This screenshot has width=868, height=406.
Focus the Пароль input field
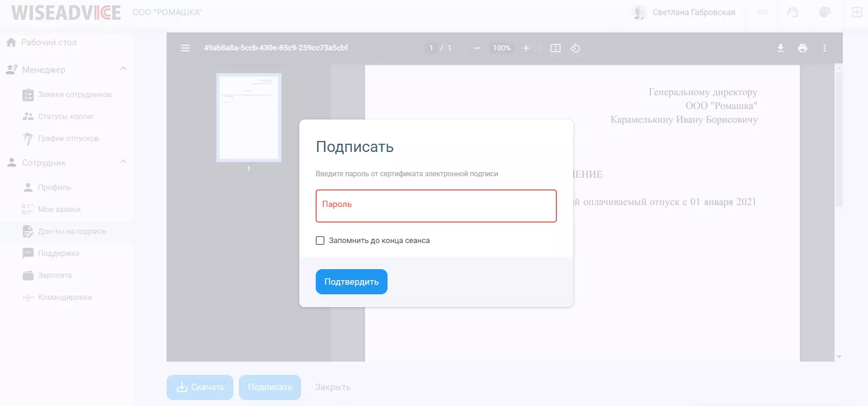pos(436,206)
